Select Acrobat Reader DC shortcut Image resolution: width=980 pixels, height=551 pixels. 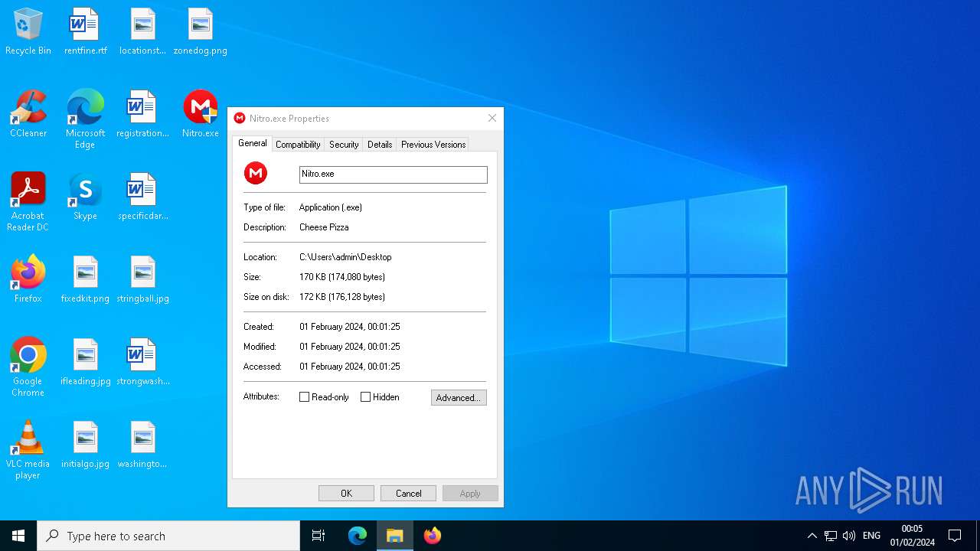pyautogui.click(x=28, y=202)
